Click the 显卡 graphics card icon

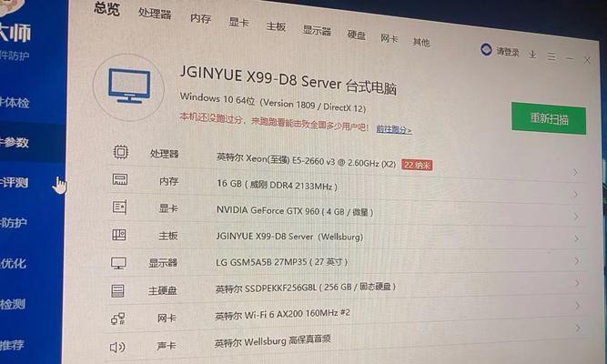pyautogui.click(x=119, y=207)
